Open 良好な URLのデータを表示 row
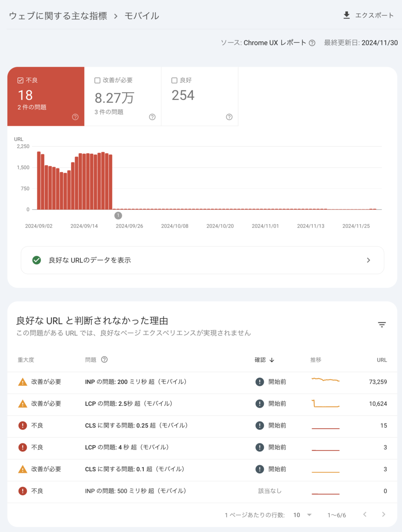The width and height of the screenshot is (402, 532). (x=202, y=260)
